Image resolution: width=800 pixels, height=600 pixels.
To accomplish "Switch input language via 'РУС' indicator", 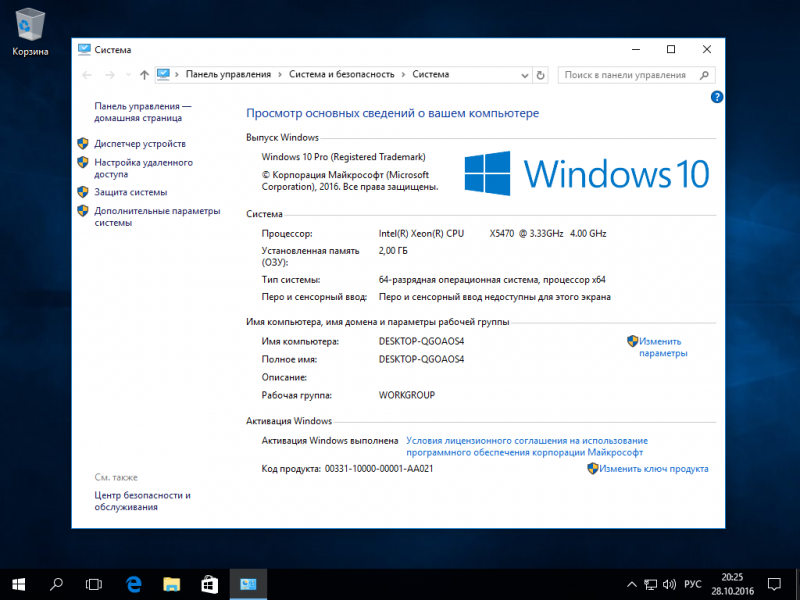I will tap(692, 585).
